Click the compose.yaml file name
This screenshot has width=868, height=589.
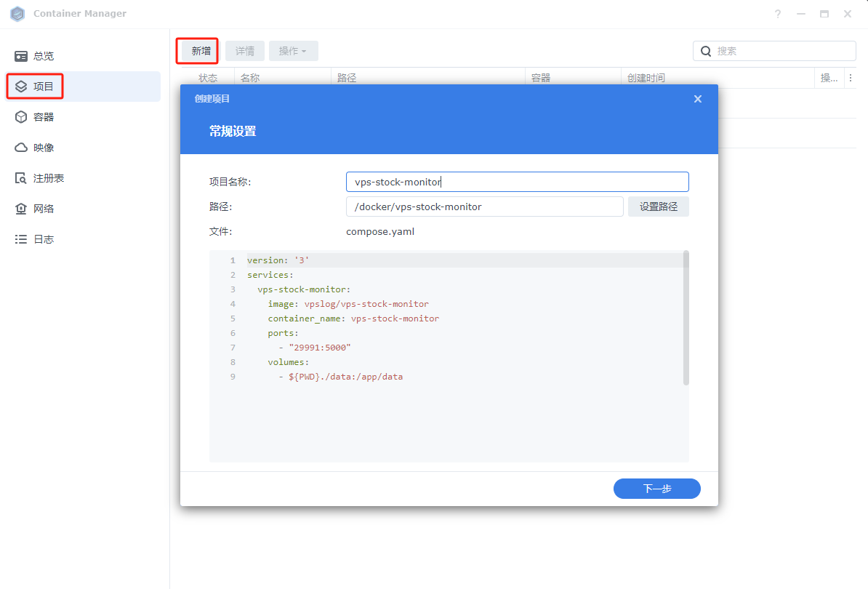(x=380, y=231)
